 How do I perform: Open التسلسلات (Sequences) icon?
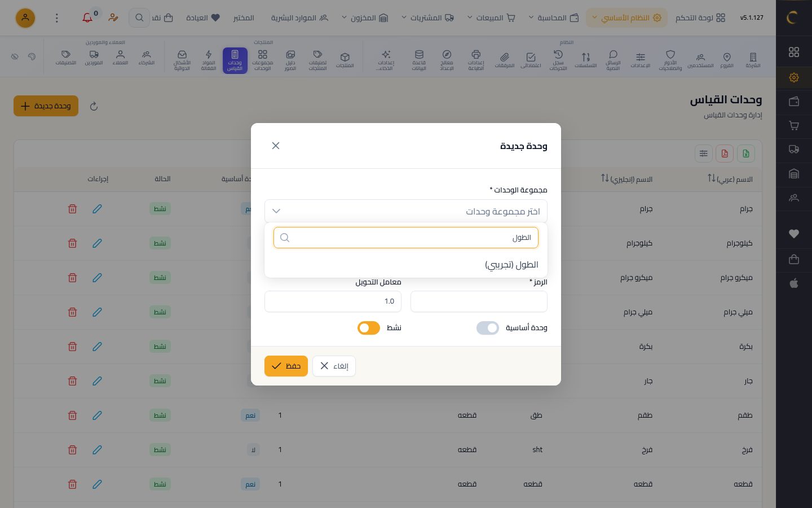pyautogui.click(x=586, y=60)
